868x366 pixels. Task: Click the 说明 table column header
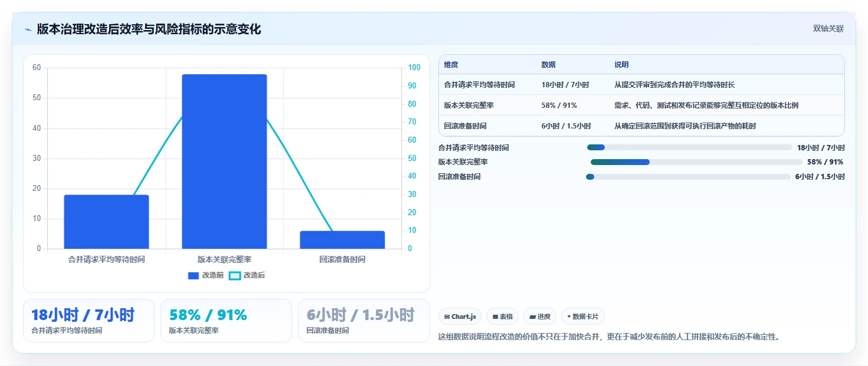point(621,65)
